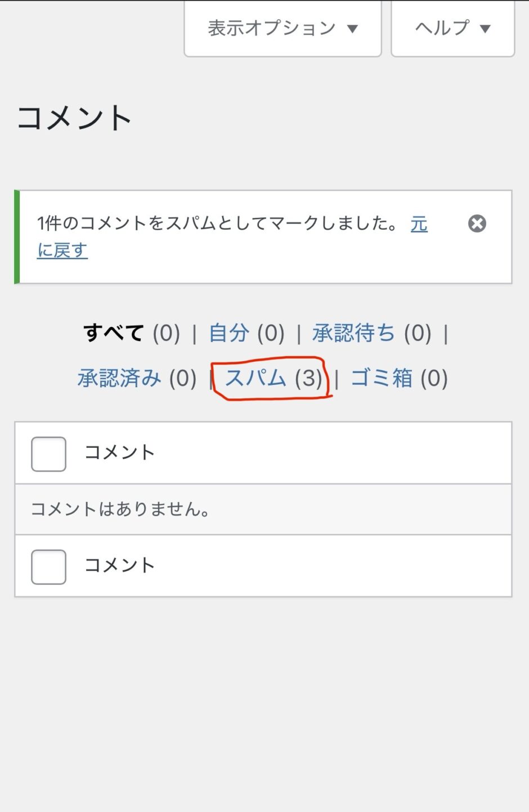Click the triangle arrow beside ヘルプ

click(x=485, y=29)
